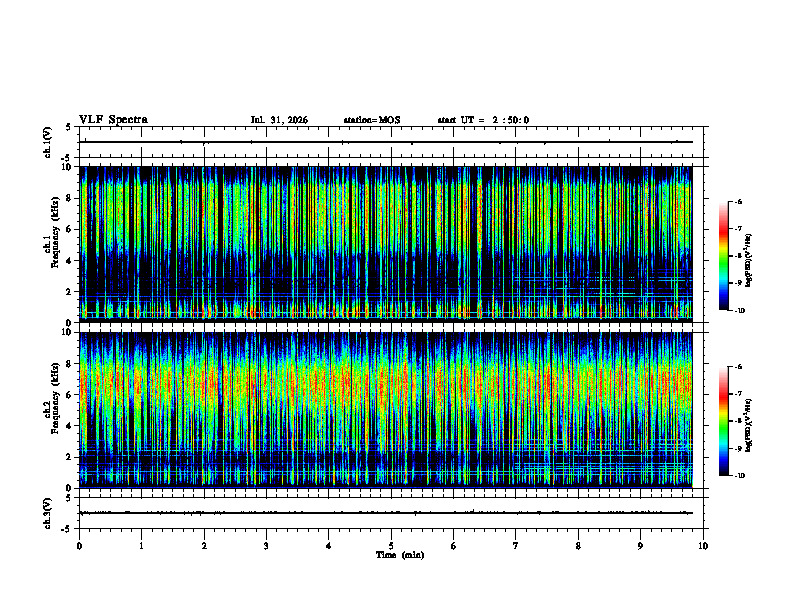Click the 4 kHz tick on ch.1 axis
Screen dimensions: 792x612
[71, 261]
